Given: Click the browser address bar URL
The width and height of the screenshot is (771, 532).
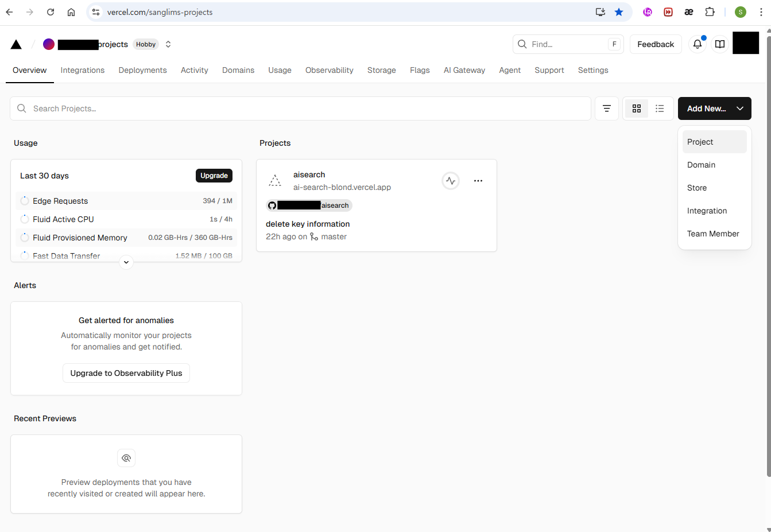Looking at the screenshot, I should 160,12.
